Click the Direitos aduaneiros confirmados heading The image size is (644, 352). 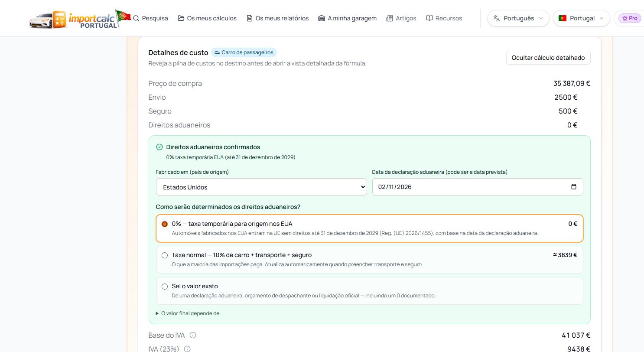tap(213, 147)
